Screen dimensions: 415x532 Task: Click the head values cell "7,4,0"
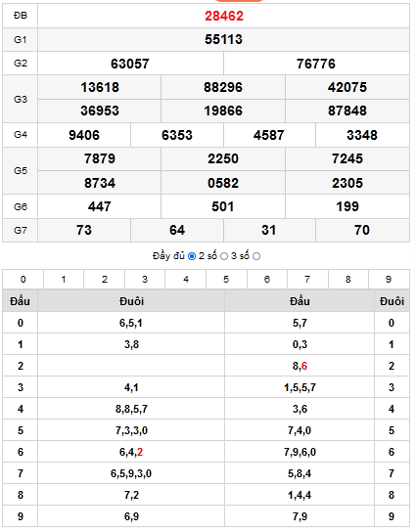coord(300,430)
